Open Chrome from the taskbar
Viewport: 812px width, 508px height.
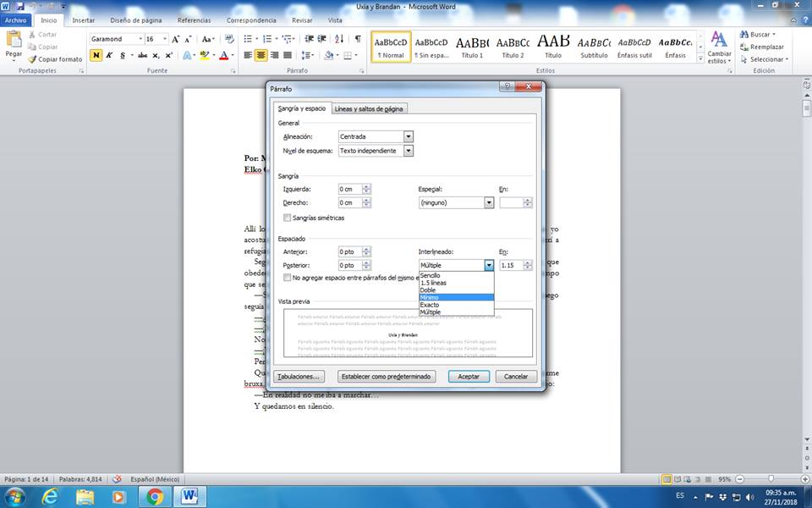coord(154,495)
